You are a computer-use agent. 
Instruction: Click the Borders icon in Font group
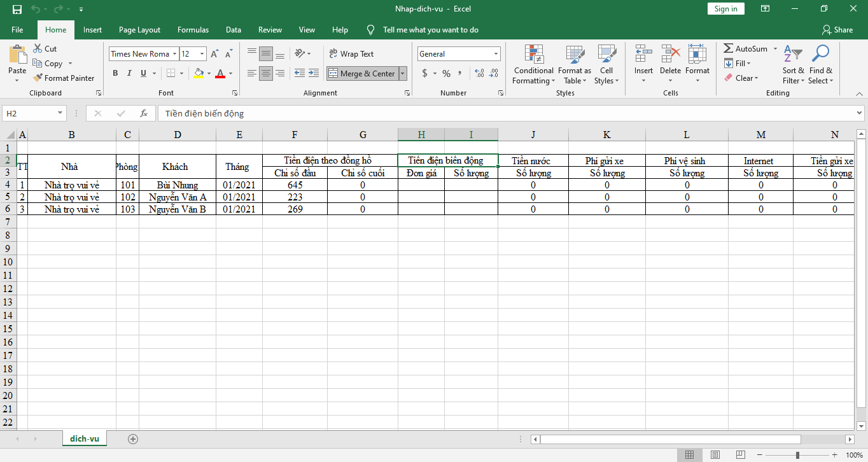coord(170,74)
